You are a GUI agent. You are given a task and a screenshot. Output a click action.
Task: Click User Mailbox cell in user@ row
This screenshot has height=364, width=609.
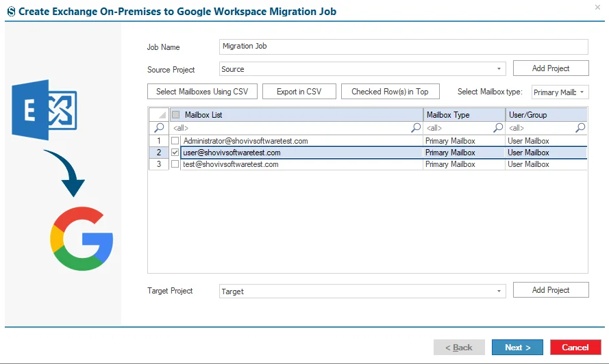(546, 153)
